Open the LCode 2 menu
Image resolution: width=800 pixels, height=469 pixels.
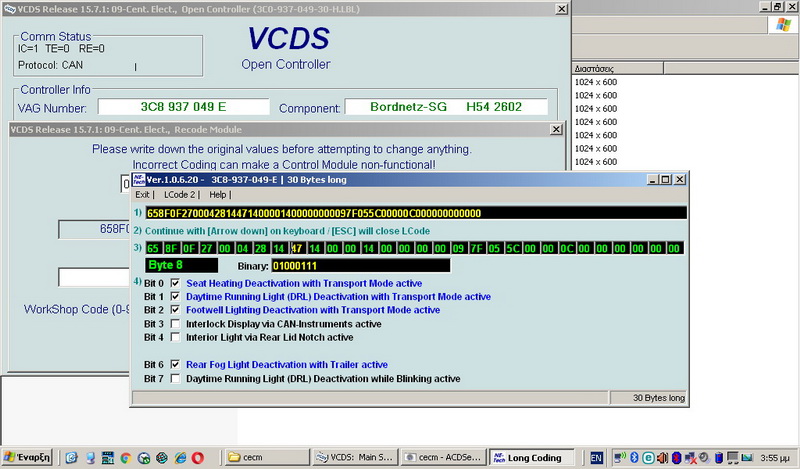click(x=179, y=194)
